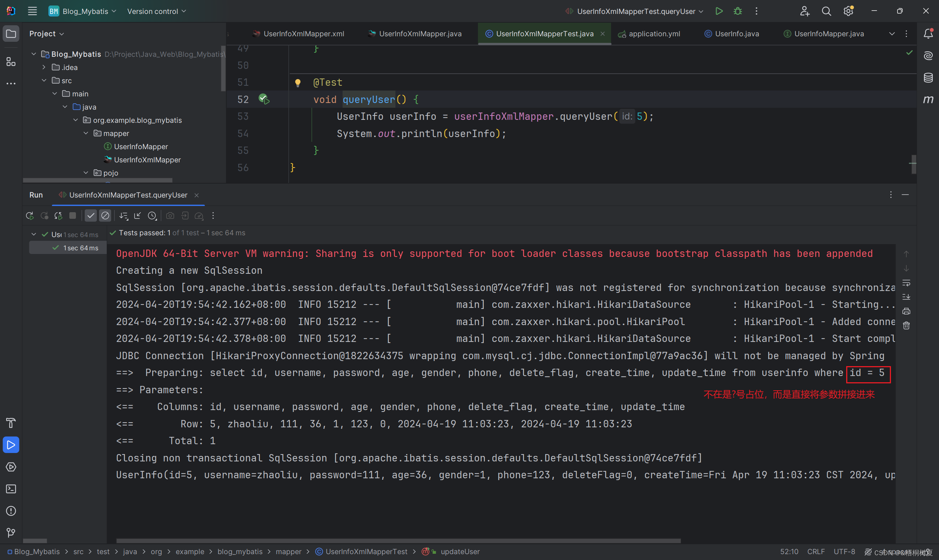Open the Terminal tool window

click(11, 489)
